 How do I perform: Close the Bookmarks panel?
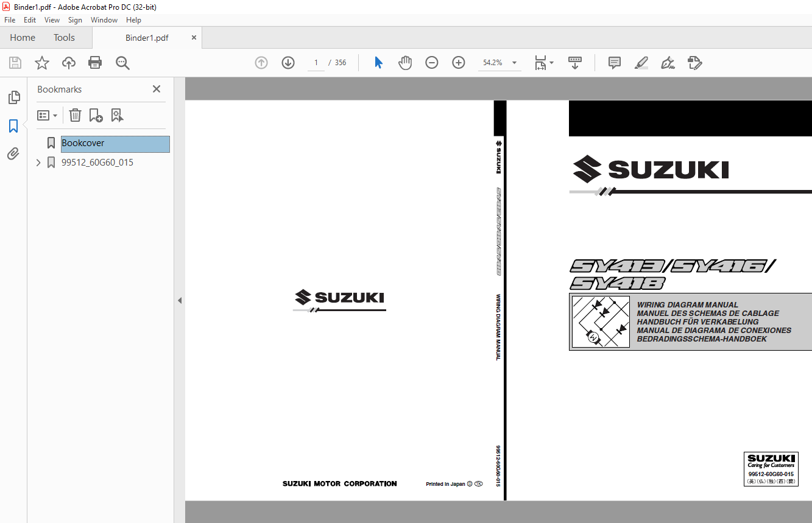coord(157,89)
